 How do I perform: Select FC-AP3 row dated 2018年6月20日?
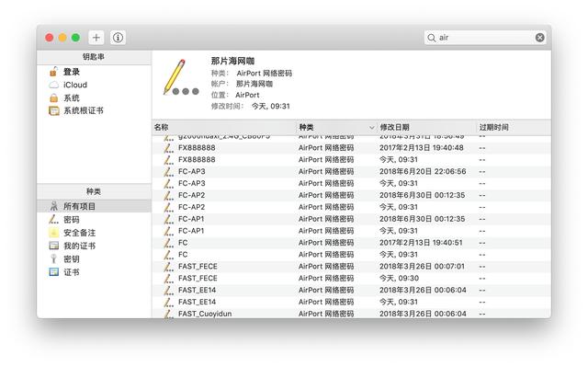pyautogui.click(x=351, y=171)
